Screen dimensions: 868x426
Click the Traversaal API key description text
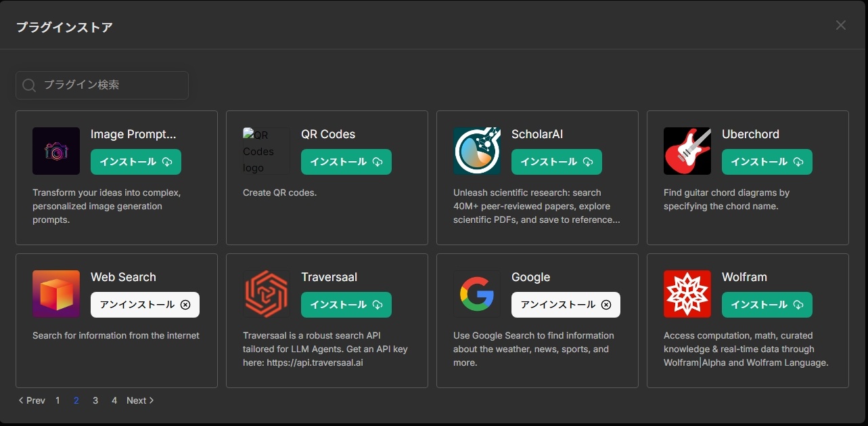(325, 349)
